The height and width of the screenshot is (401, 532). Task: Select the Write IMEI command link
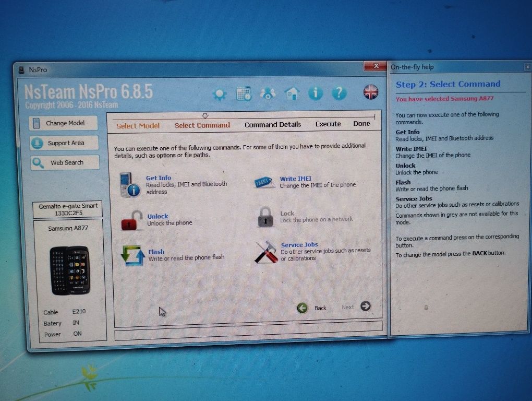296,179
